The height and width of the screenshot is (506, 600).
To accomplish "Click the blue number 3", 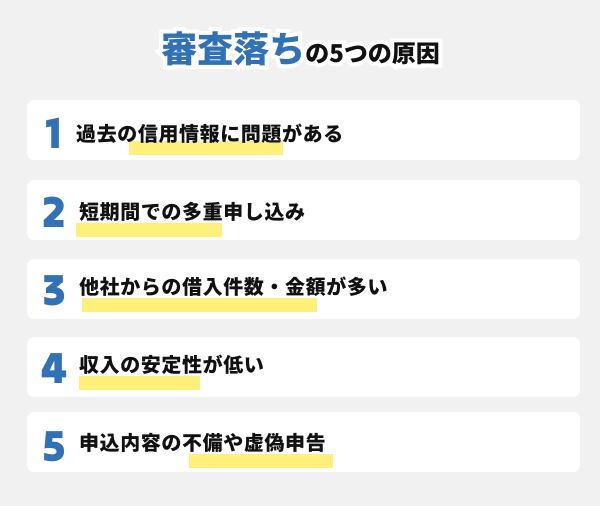I will click(x=54, y=290).
